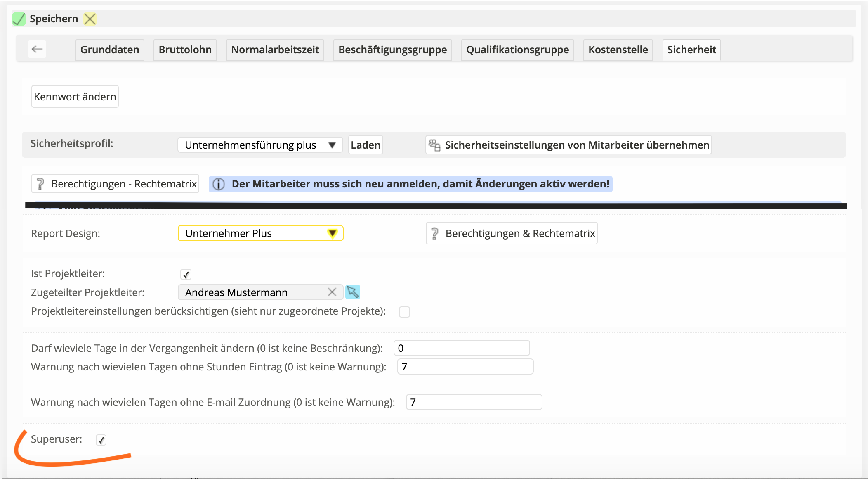
Task: Disable the Superuser checkbox
Action: pos(101,440)
